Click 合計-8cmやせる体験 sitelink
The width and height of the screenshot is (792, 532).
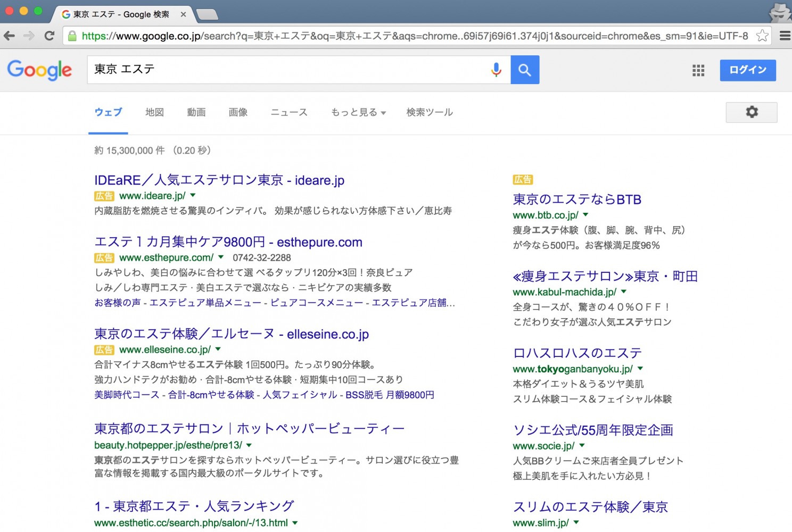click(x=211, y=395)
